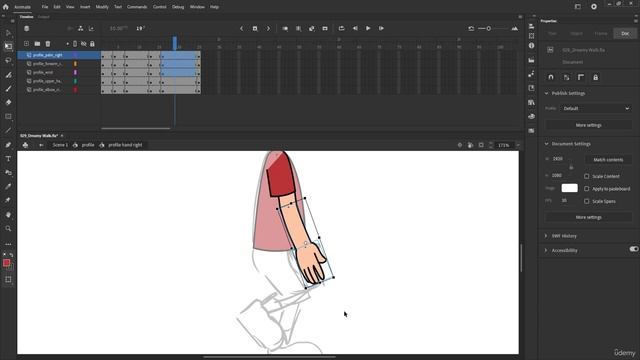Select the Lasso tool
This screenshot has width=640, height=360.
8,60
